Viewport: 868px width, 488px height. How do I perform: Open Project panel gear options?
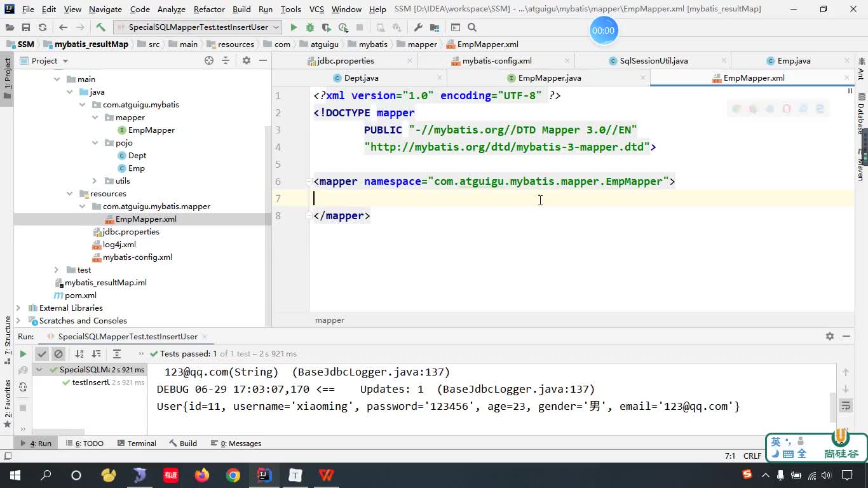point(247,60)
